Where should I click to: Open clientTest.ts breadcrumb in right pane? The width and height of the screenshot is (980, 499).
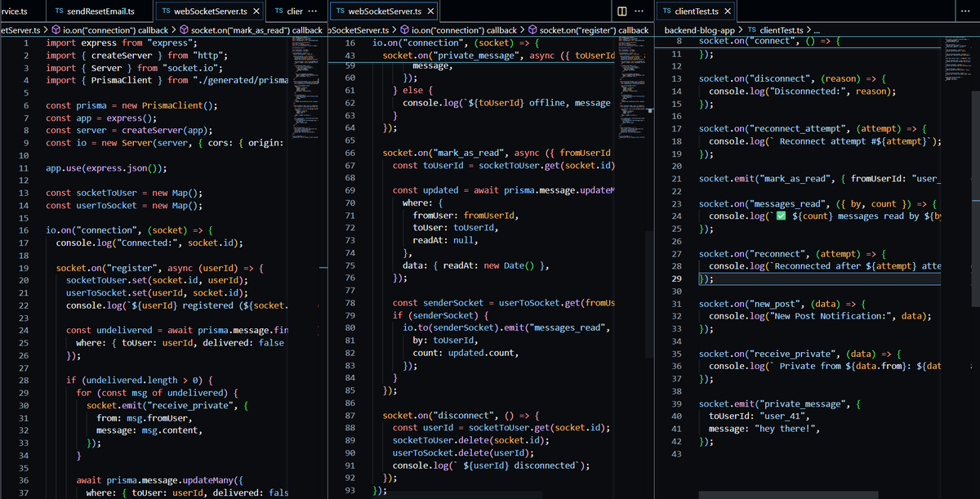click(775, 29)
